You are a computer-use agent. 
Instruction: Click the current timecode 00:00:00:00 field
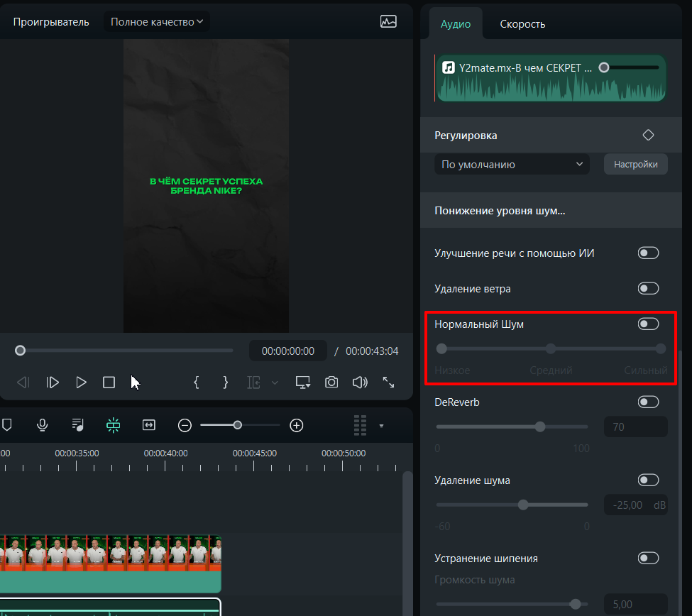tap(287, 351)
